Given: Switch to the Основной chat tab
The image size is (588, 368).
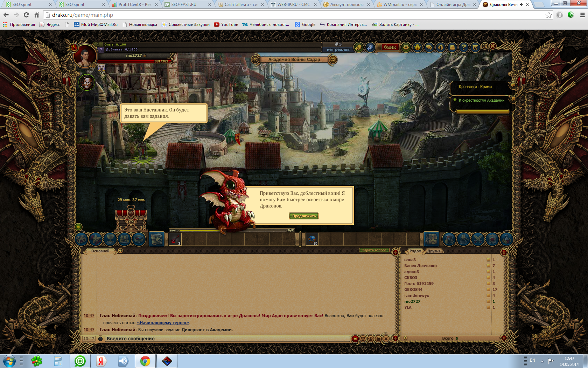Looking at the screenshot, I should pyautogui.click(x=100, y=251).
